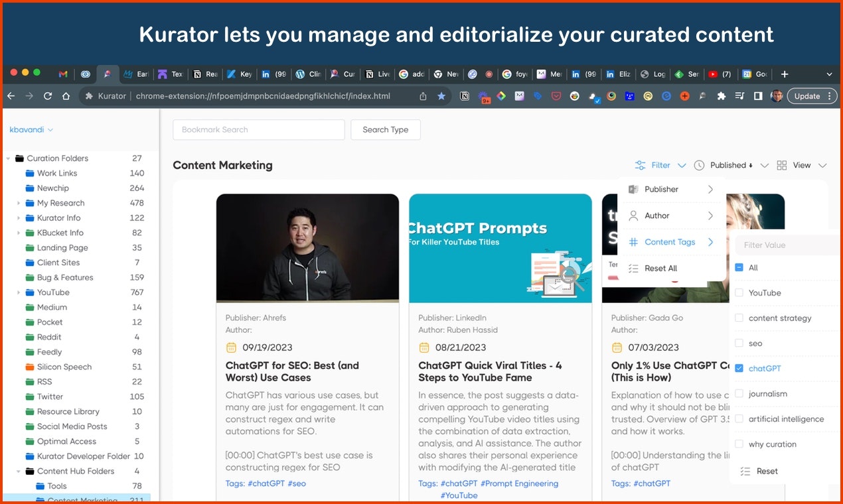Open the Published sort dropdown chevron

tap(764, 165)
